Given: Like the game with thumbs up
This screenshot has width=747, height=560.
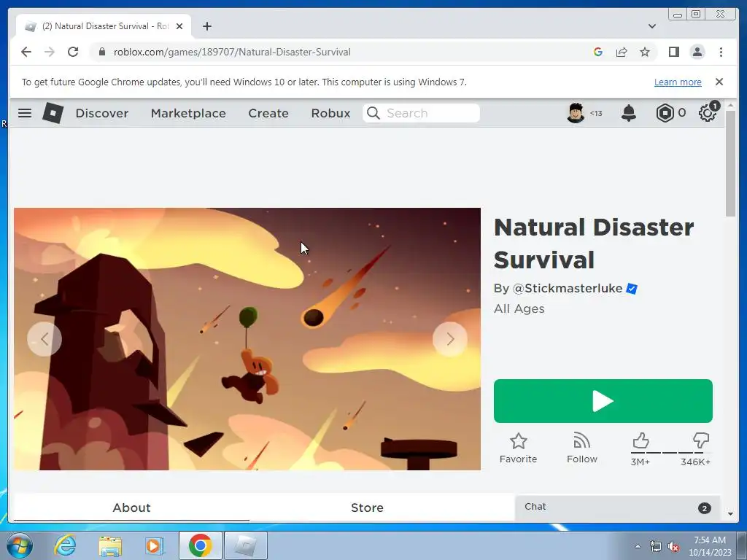Looking at the screenshot, I should (640, 441).
